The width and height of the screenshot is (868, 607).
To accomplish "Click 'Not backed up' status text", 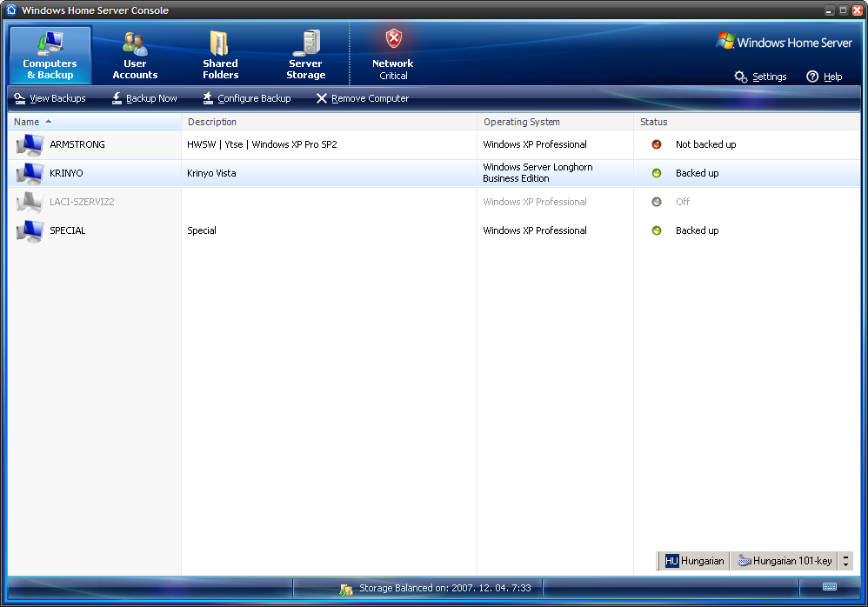I will [706, 144].
